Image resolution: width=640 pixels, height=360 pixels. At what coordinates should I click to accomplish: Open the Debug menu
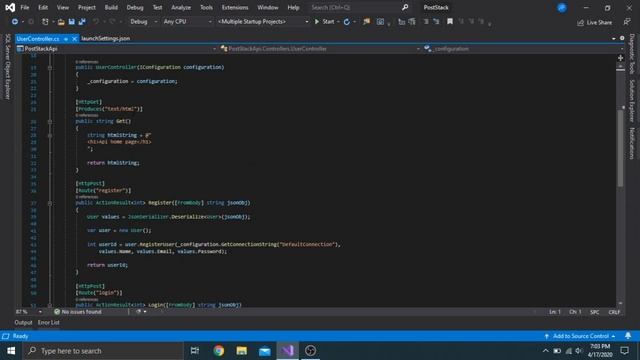tap(135, 7)
